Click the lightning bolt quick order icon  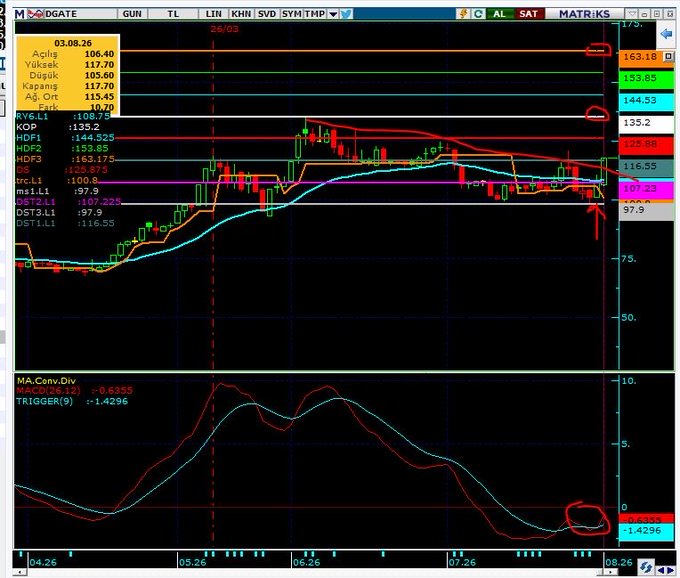click(463, 13)
